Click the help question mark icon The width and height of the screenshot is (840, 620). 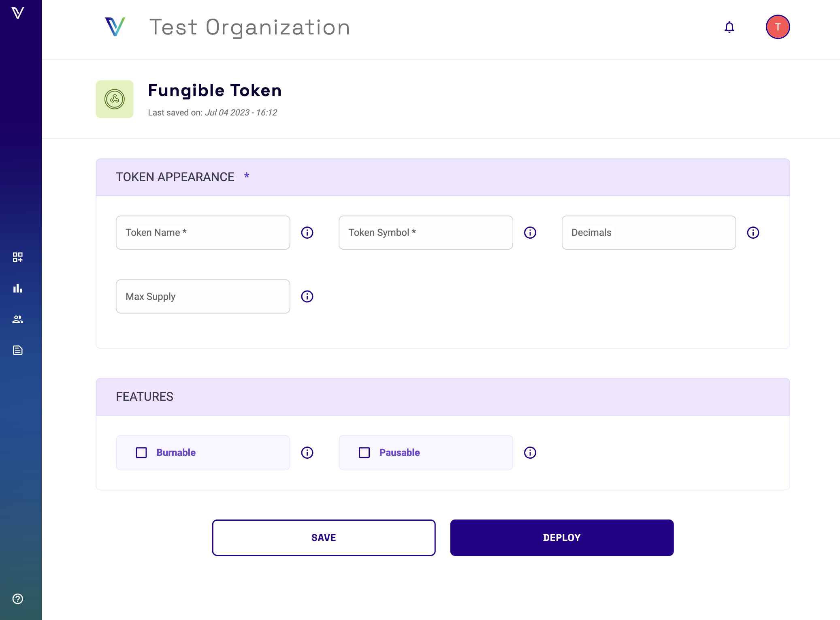point(18,599)
